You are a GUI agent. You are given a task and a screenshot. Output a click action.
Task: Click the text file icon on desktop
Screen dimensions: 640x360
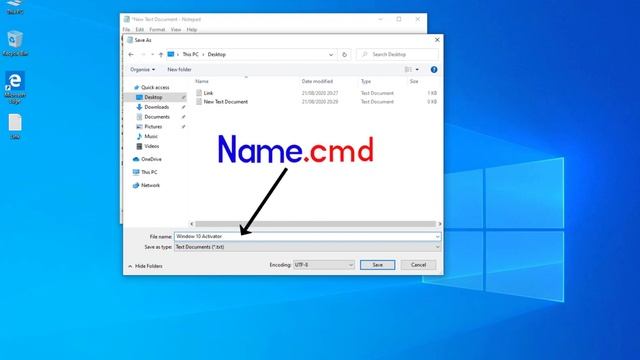[15, 127]
